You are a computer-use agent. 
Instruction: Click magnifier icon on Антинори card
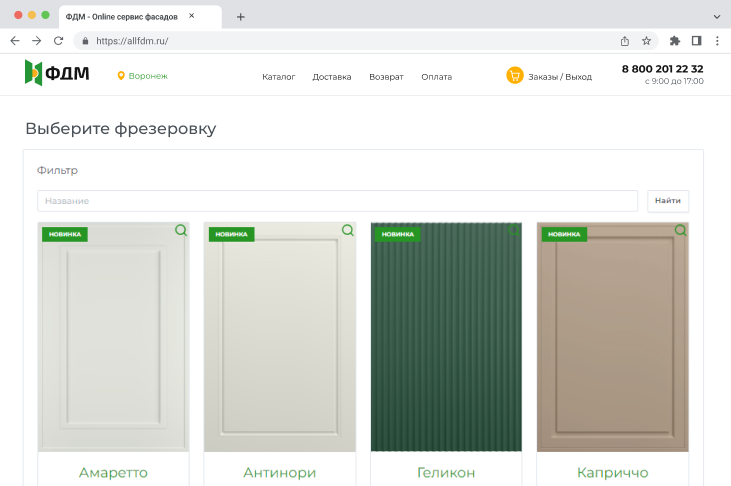point(347,230)
